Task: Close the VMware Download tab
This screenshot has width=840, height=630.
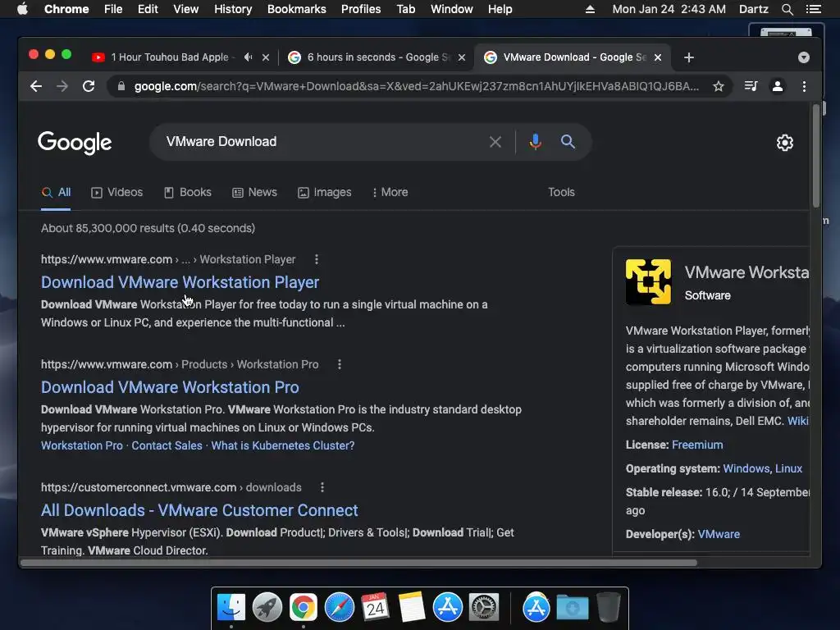Action: click(x=658, y=57)
